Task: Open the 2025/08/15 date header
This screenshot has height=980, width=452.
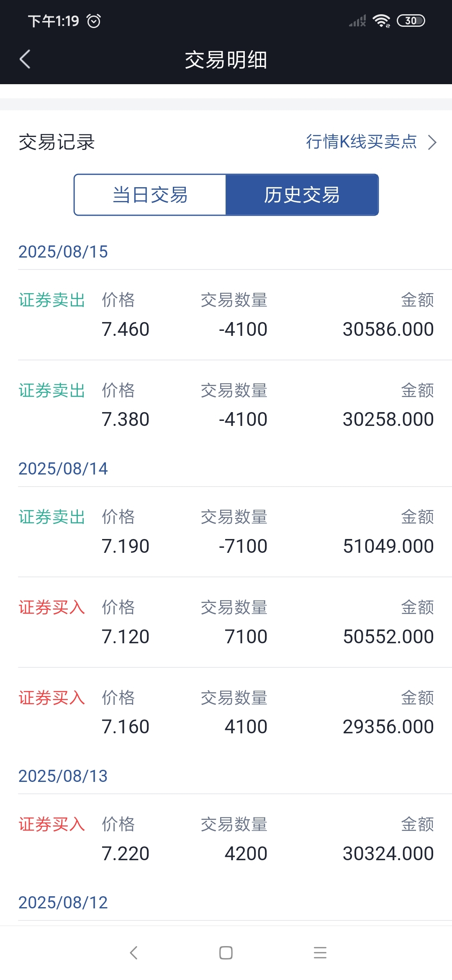Action: [x=63, y=252]
